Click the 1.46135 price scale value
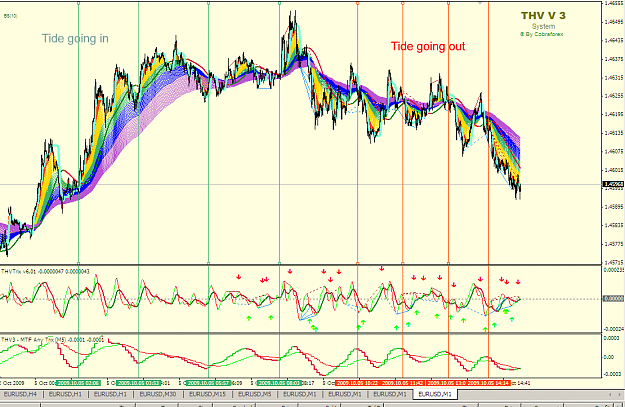The height and width of the screenshot is (407, 625). point(614,133)
